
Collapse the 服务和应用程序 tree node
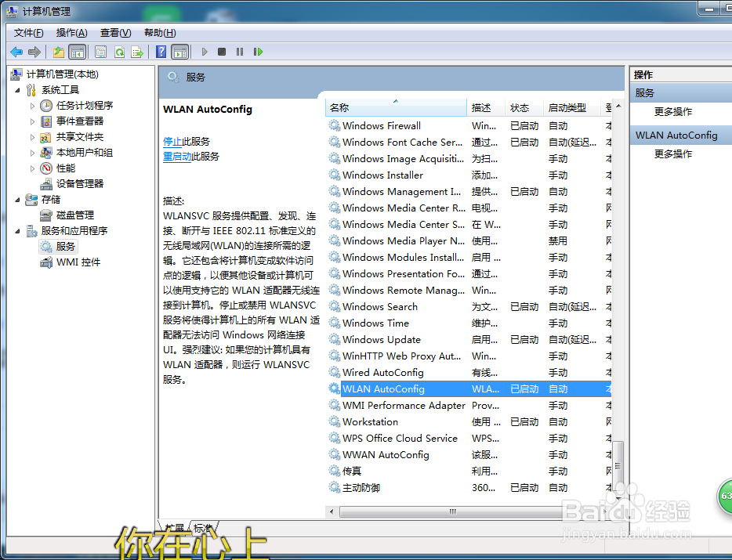coord(18,231)
